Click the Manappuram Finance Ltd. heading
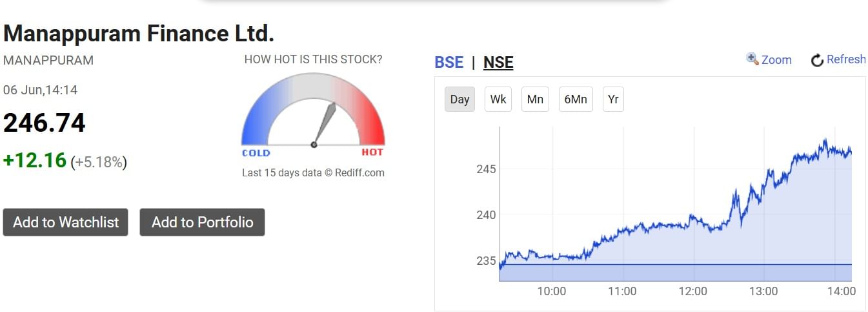Viewport: 868px width, 312px height. [x=139, y=33]
